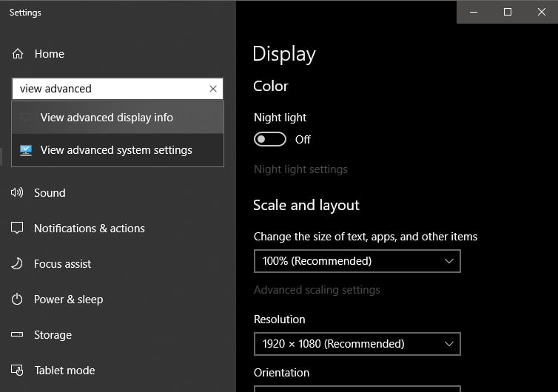Close the Settings window
Image resolution: width=558 pixels, height=392 pixels.
pyautogui.click(x=541, y=12)
